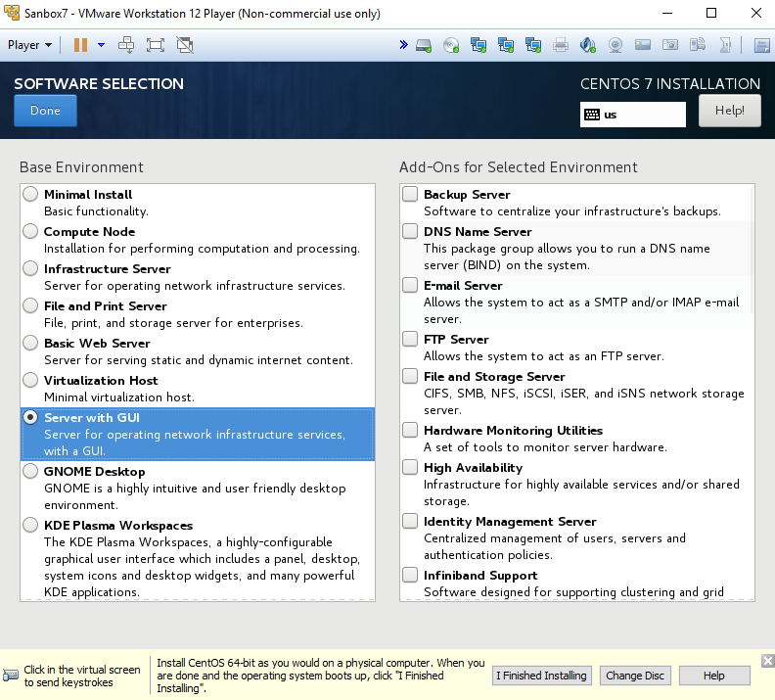Screen dimensions: 775x700
Task: Click 'Basic functionality.' description text
Action: 96,211
